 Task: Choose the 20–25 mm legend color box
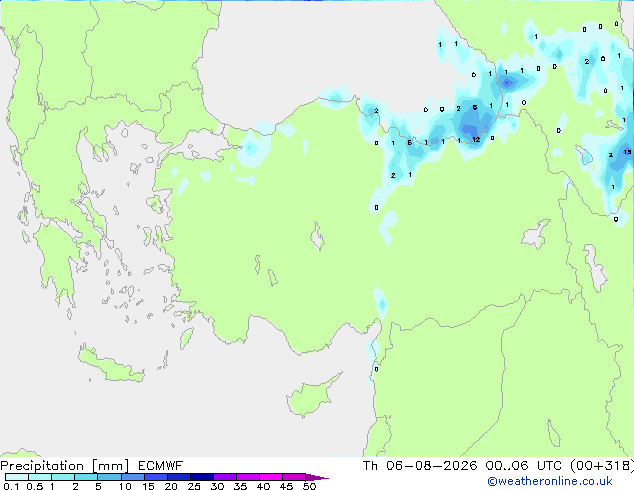(x=178, y=477)
